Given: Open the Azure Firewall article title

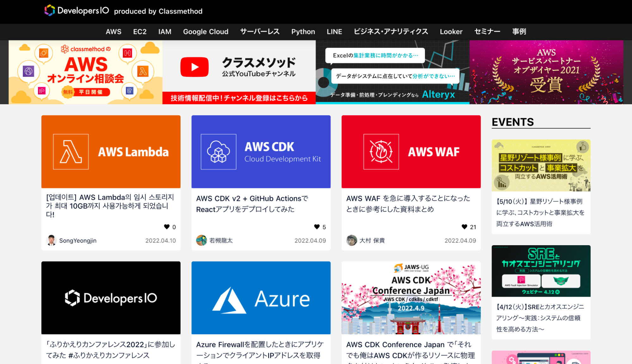Looking at the screenshot, I should (260, 352).
